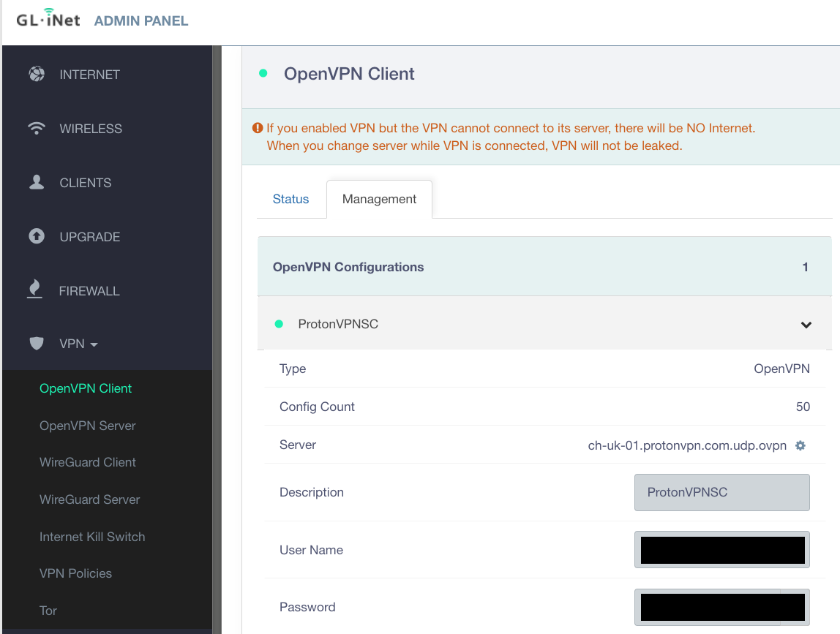Click the Internet globe icon

click(x=37, y=74)
